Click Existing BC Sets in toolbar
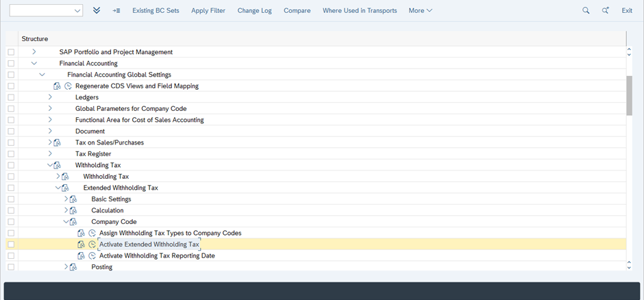This screenshot has width=644, height=300. tap(156, 11)
